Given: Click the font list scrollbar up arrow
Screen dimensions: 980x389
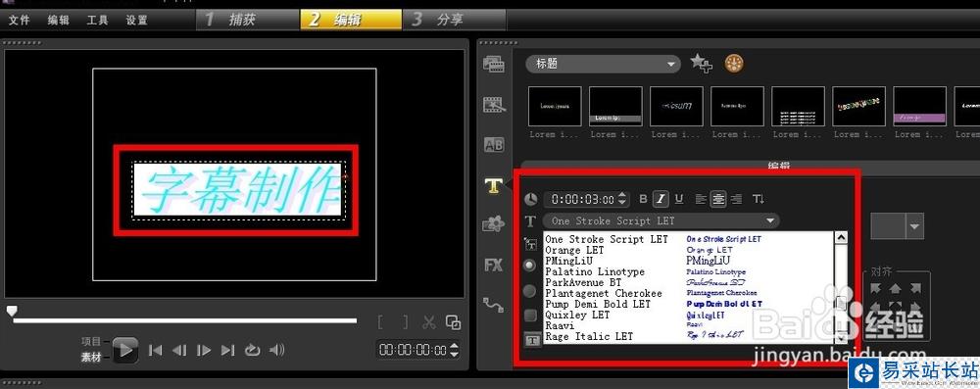Looking at the screenshot, I should click(841, 237).
